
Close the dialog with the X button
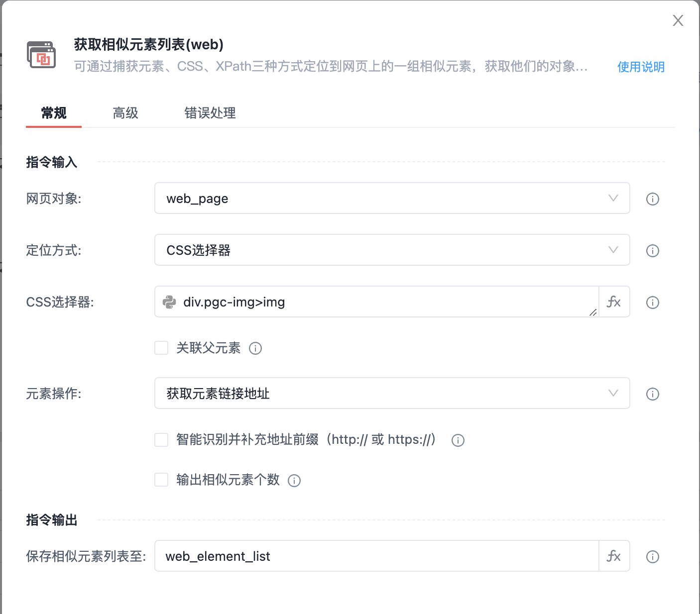pyautogui.click(x=678, y=20)
